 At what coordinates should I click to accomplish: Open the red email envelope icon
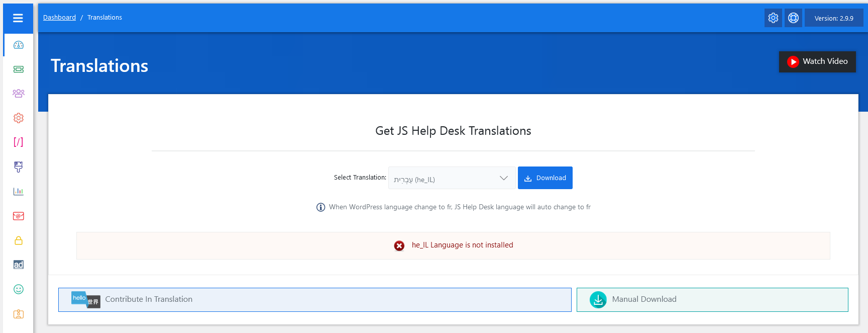pyautogui.click(x=19, y=216)
